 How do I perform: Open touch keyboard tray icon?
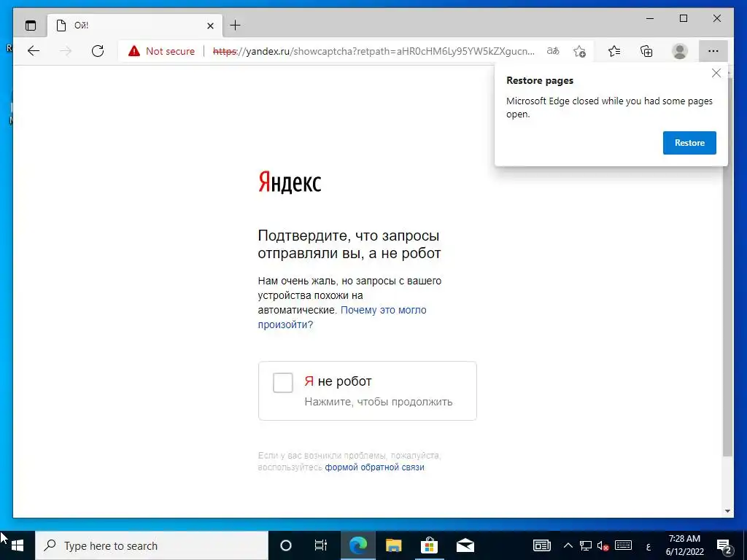tap(623, 545)
